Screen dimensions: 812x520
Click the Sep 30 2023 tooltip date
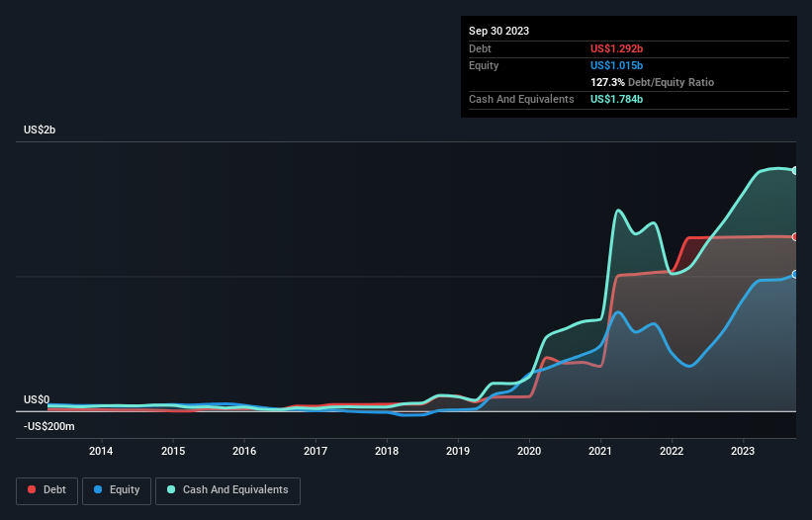point(498,31)
